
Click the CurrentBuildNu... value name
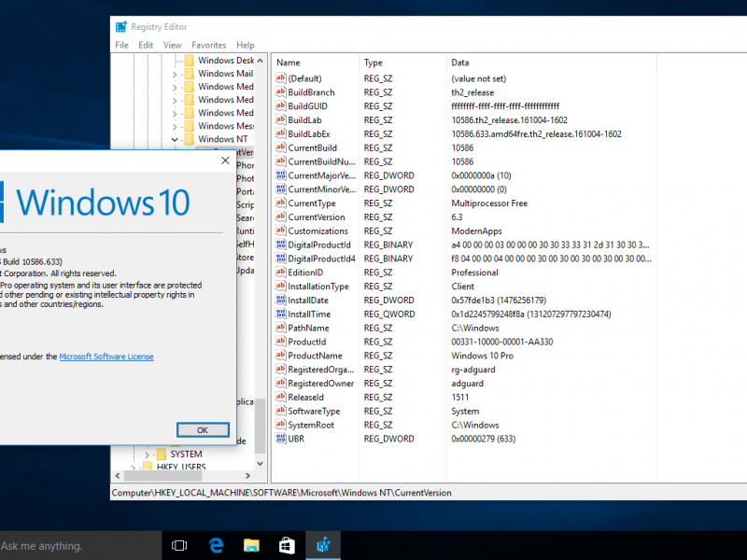pos(321,161)
